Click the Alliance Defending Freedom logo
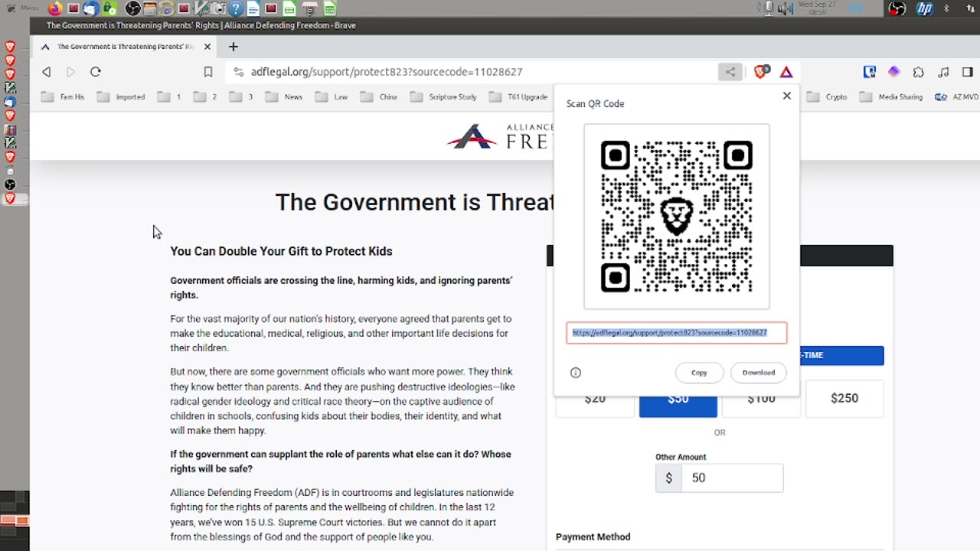Image resolution: width=980 pixels, height=551 pixels. pyautogui.click(x=500, y=136)
